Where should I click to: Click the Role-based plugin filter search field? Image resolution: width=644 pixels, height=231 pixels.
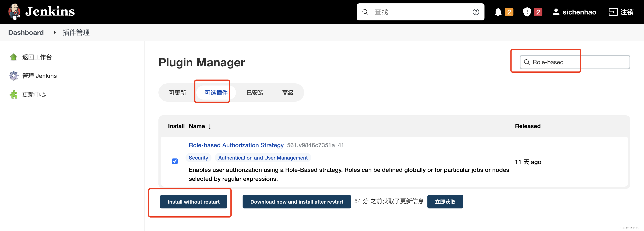[x=575, y=62]
